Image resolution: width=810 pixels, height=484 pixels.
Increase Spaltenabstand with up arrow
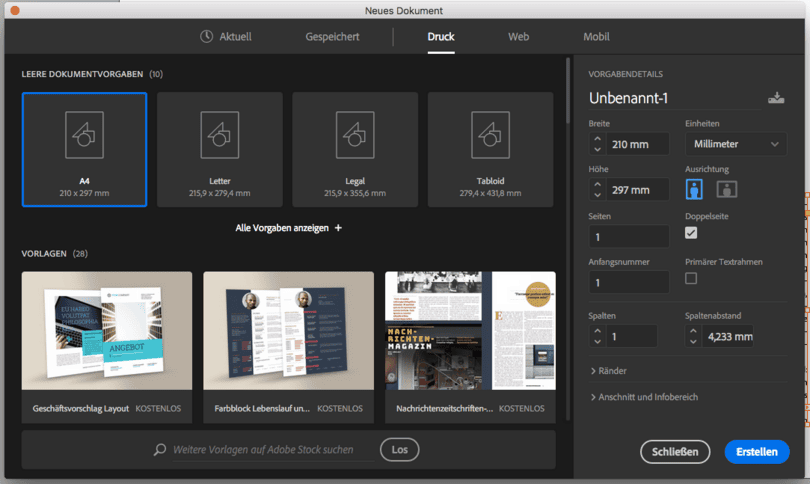(694, 331)
